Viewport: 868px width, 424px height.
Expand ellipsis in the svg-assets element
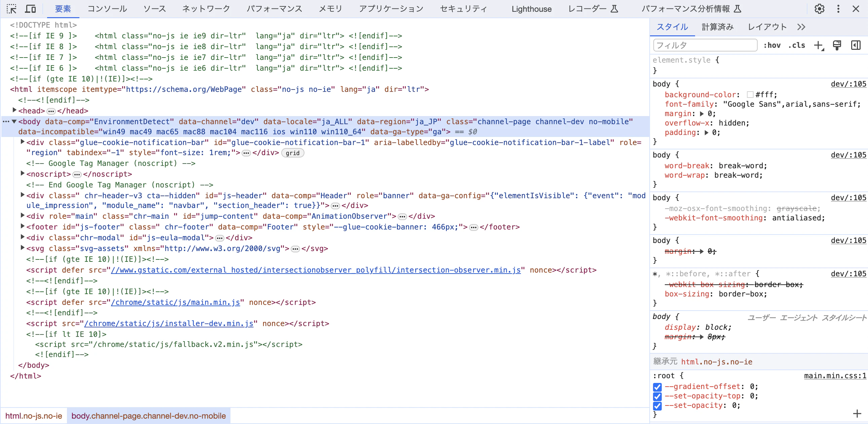295,249
